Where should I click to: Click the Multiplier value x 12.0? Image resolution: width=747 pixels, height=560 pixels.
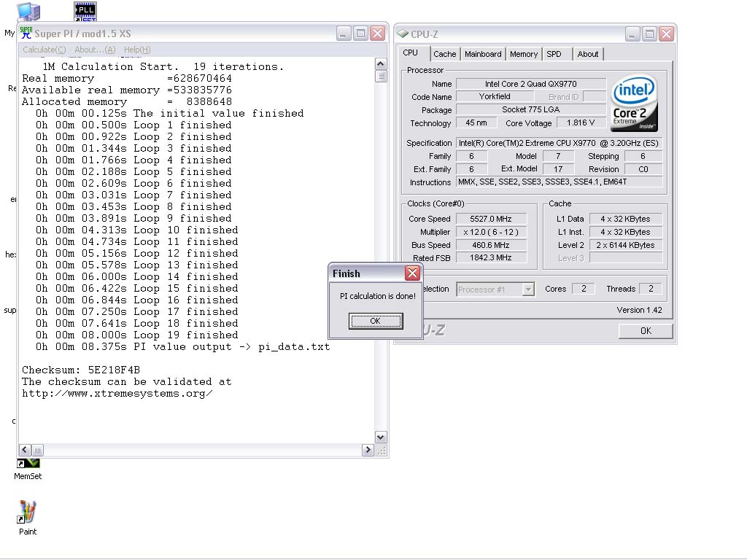(491, 232)
